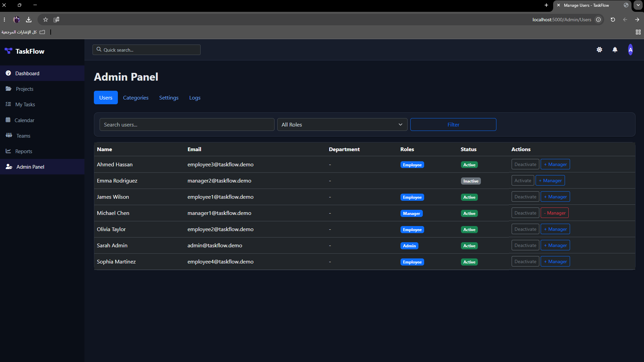The image size is (644, 362).
Task: Add Manager role to Sarah Admin
Action: 555,245
